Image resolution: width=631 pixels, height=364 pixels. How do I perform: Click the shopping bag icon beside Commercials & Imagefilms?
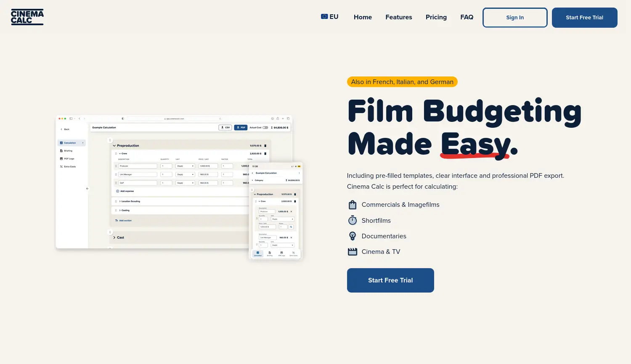(353, 205)
